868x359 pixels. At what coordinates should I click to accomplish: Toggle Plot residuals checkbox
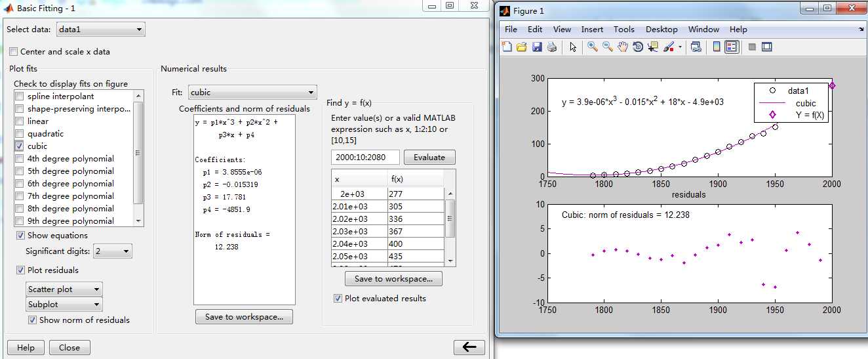coord(21,270)
